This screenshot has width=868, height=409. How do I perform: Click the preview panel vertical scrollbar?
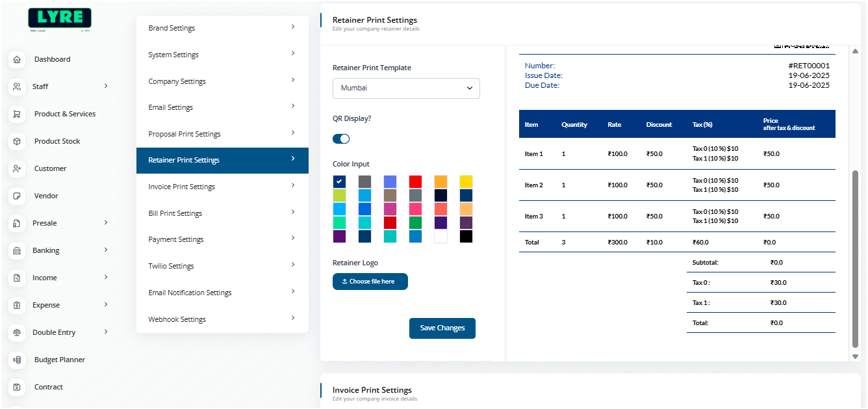click(855, 260)
